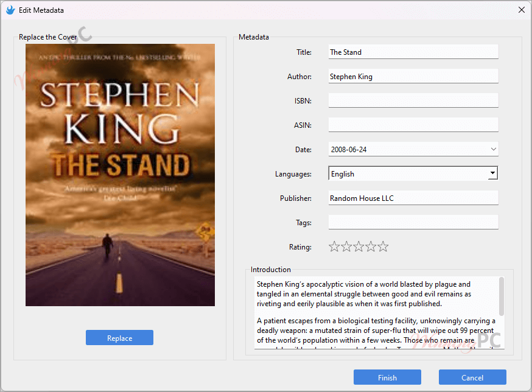Set rating to three stars

coord(359,247)
